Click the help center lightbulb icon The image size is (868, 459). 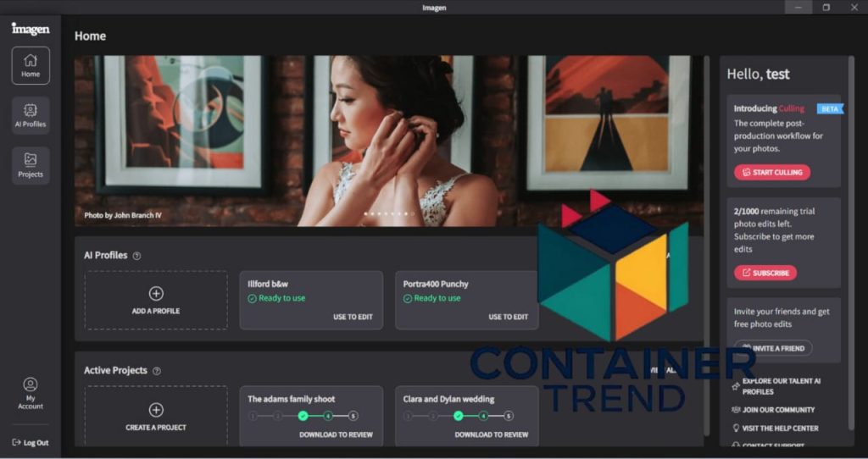click(736, 428)
